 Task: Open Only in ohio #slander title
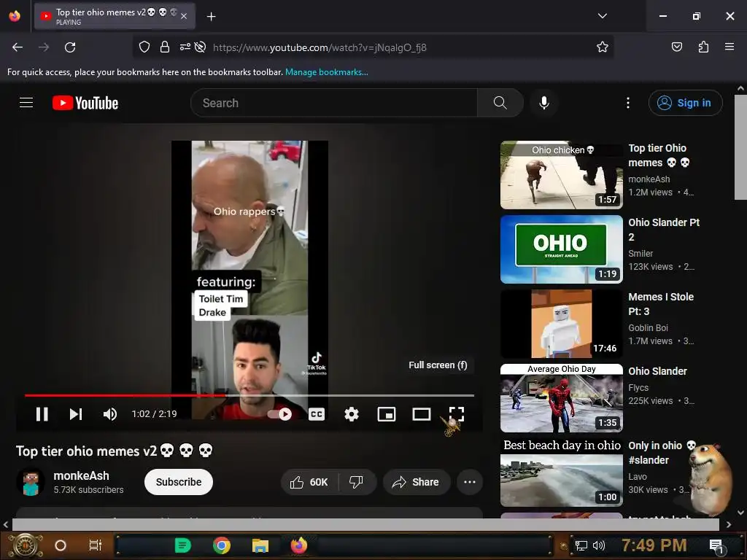point(662,452)
